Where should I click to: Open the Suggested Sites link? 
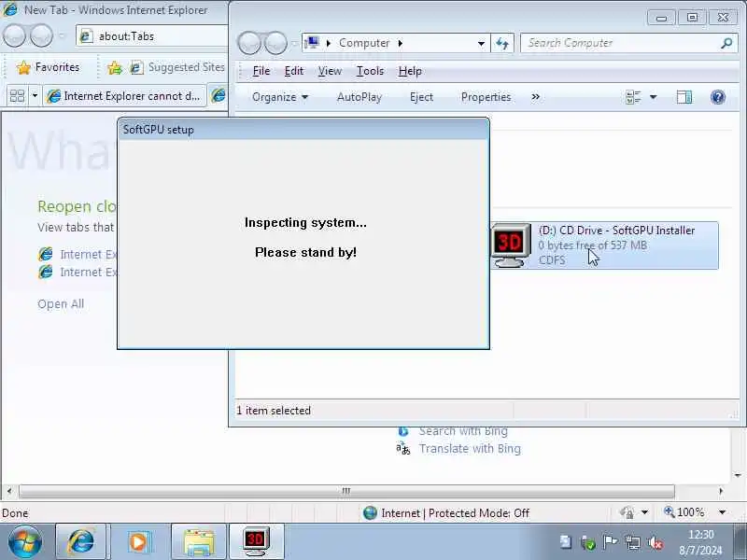[x=177, y=67]
